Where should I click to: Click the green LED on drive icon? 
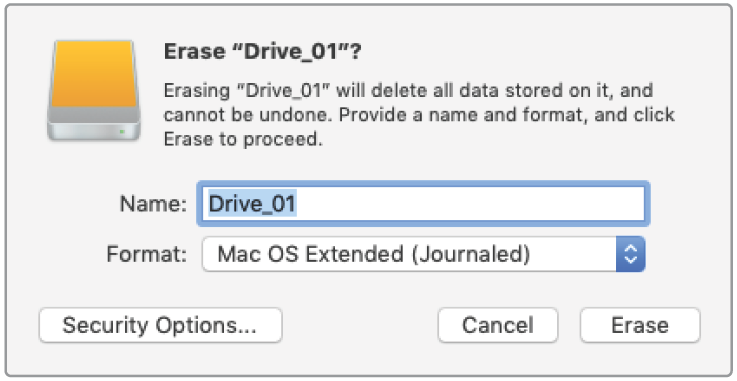(x=122, y=132)
